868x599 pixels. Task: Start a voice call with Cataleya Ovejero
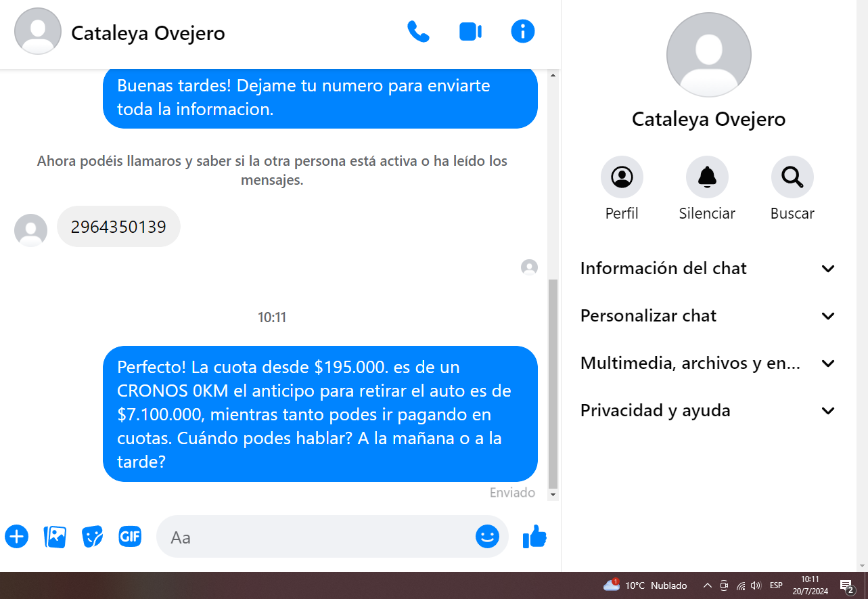coord(418,32)
